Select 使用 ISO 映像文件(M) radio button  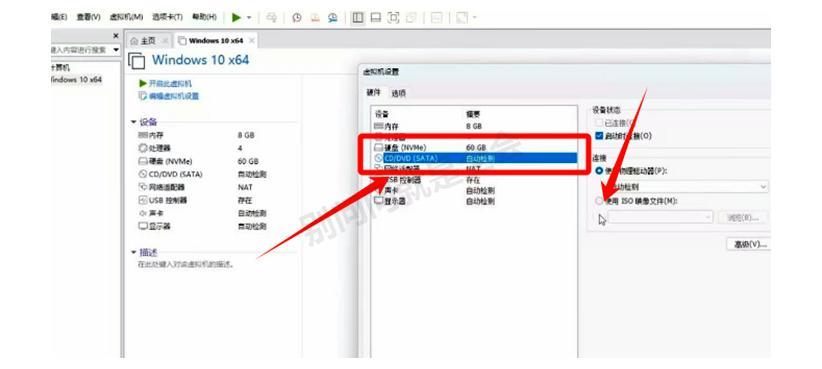coord(600,201)
